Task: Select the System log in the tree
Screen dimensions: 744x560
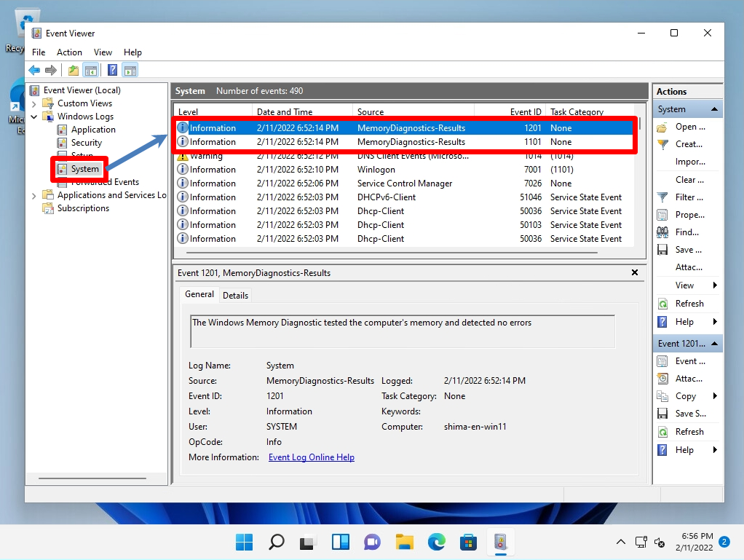Action: click(84, 169)
